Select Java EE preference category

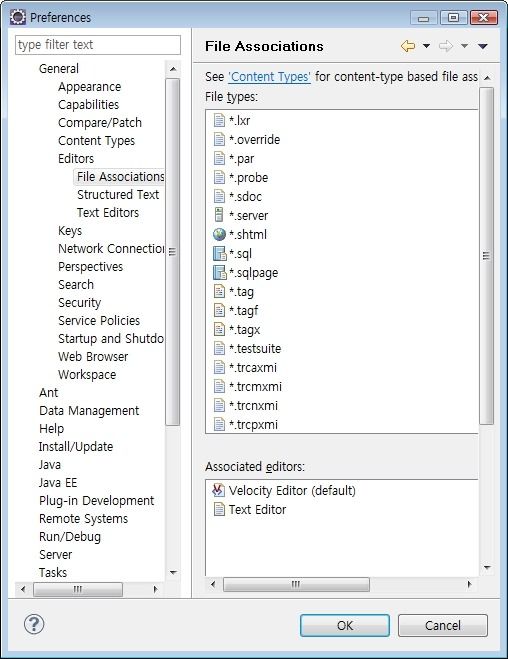pos(58,482)
